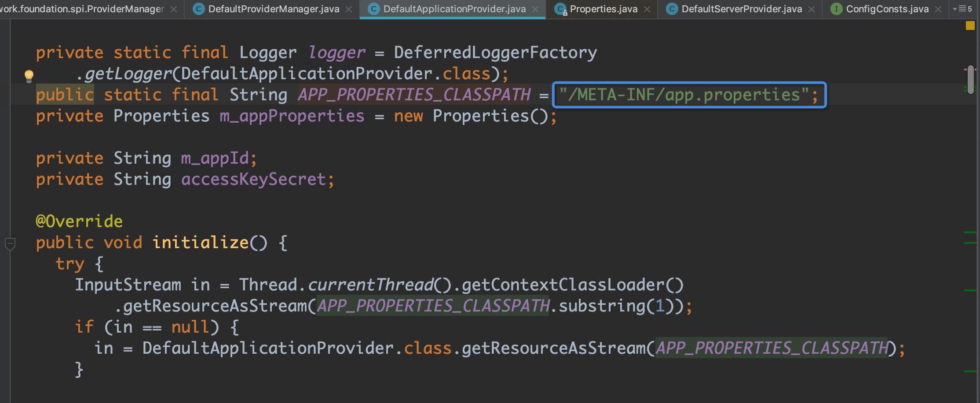Click the ConfigConsts.java interface icon
The image size is (980, 403).
[836, 9]
